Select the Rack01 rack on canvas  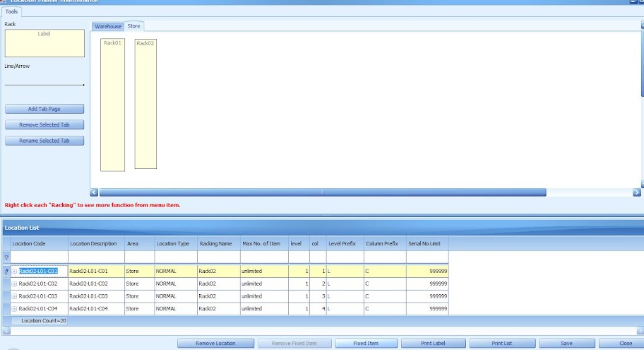(112, 105)
